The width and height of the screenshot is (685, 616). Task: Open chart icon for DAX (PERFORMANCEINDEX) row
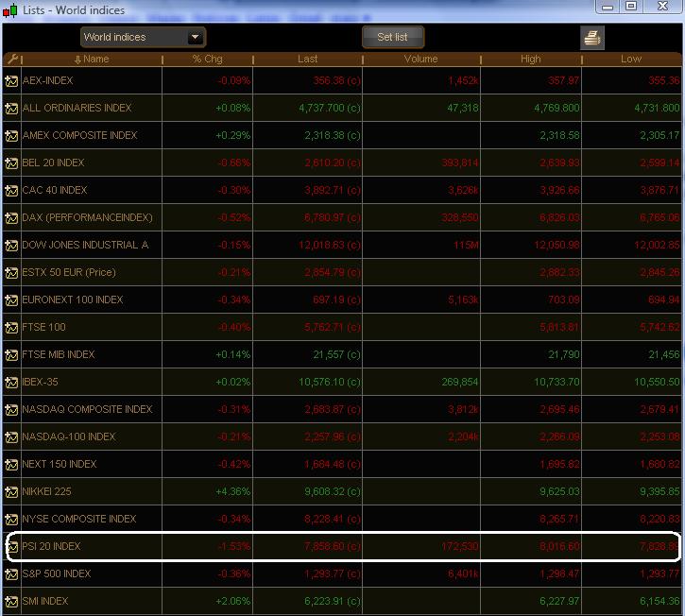tap(11, 218)
